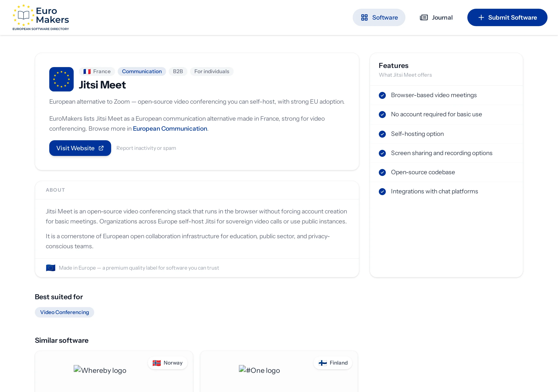This screenshot has height=392, width=558.
Task: Click the ABOUT section header
Action: pyautogui.click(x=55, y=190)
